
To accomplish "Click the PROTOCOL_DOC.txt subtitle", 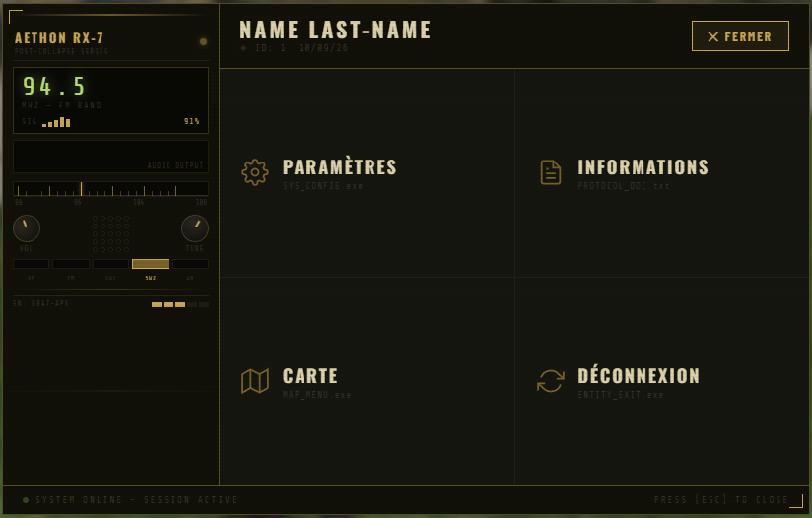I will 624,186.
